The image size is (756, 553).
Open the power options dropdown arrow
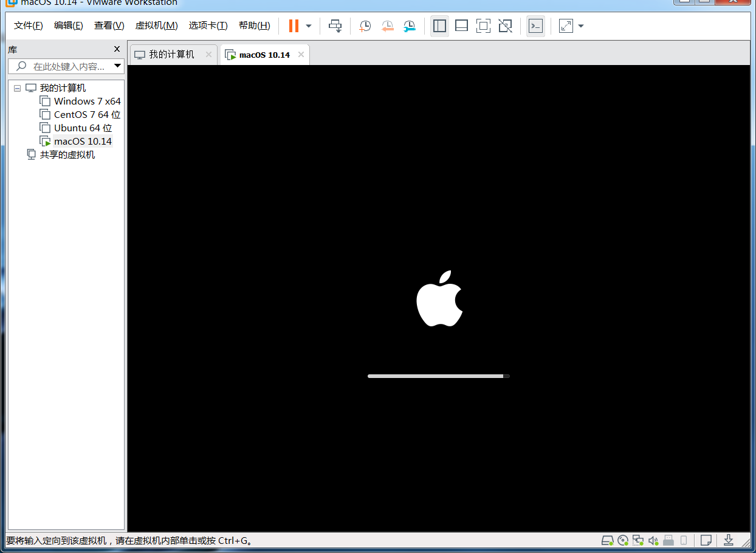(309, 26)
